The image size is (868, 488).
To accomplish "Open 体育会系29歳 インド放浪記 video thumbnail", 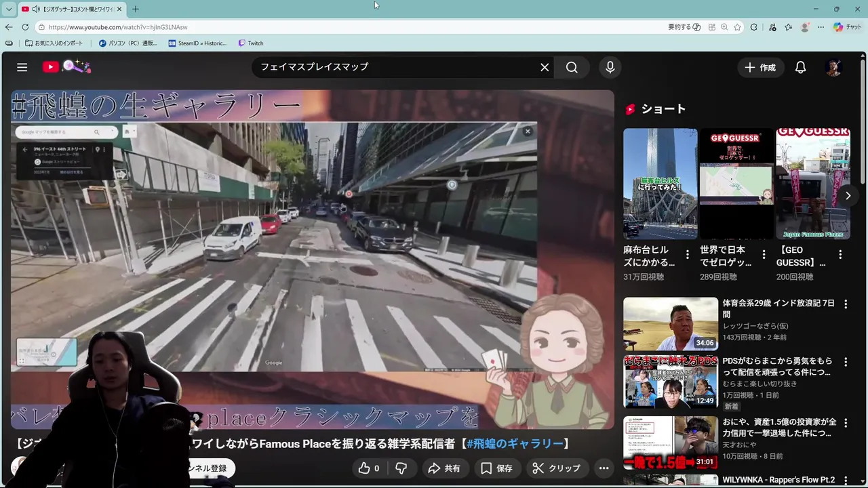I will tap(671, 324).
